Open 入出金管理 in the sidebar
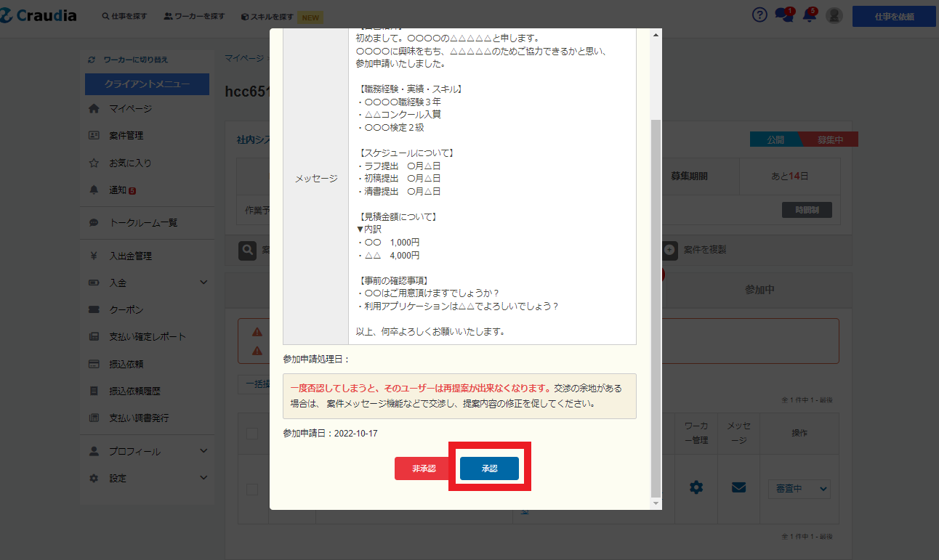 click(x=130, y=256)
